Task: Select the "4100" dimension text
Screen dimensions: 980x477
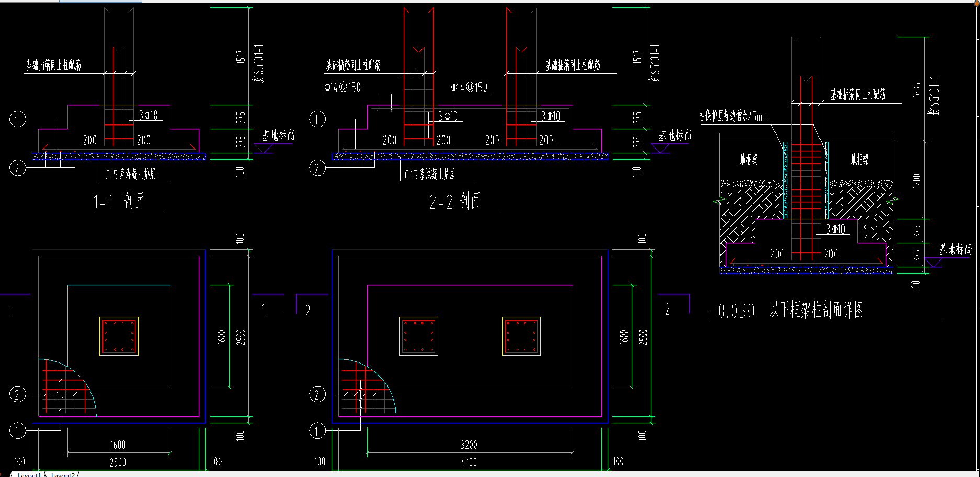Action: click(469, 462)
